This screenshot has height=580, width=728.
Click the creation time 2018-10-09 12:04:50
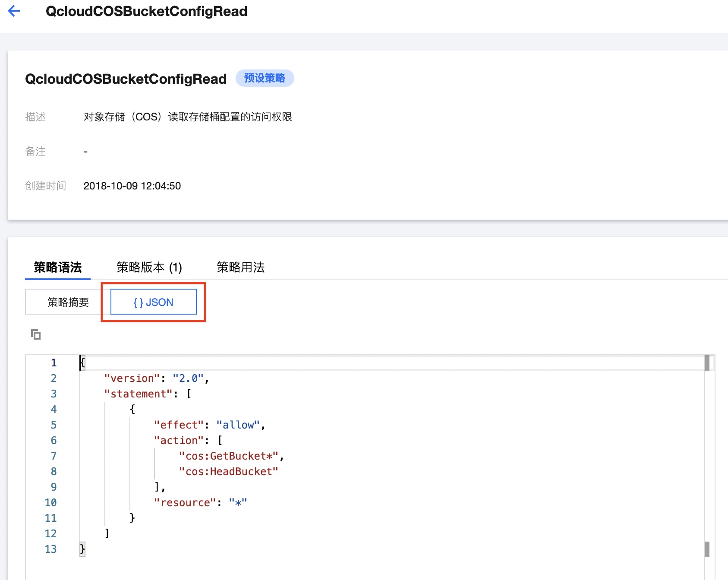132,186
